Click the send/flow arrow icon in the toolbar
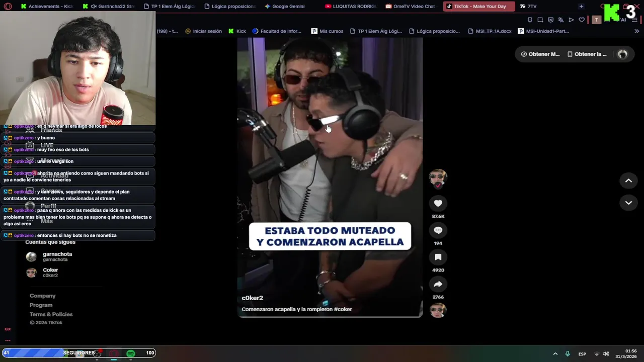Viewport: 644px width, 362px height. [x=571, y=20]
